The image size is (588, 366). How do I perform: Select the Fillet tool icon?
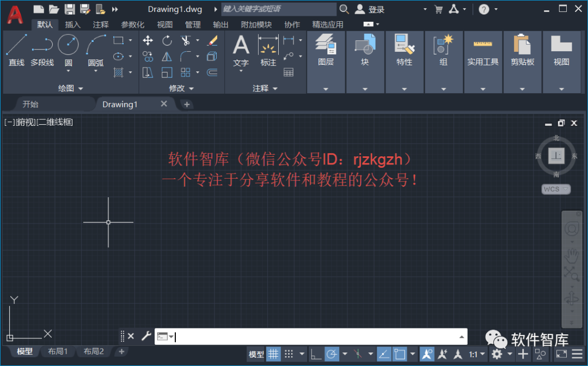click(x=186, y=56)
